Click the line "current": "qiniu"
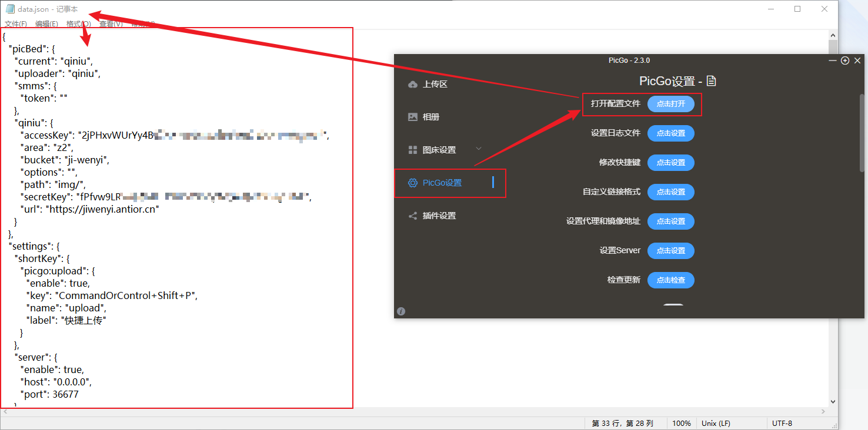The height and width of the screenshot is (430, 868). pos(54,61)
